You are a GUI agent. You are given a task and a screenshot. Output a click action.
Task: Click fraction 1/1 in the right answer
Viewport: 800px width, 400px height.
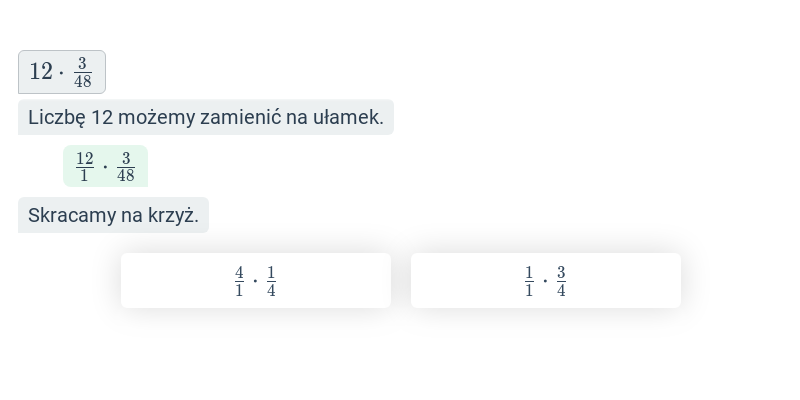529,281
